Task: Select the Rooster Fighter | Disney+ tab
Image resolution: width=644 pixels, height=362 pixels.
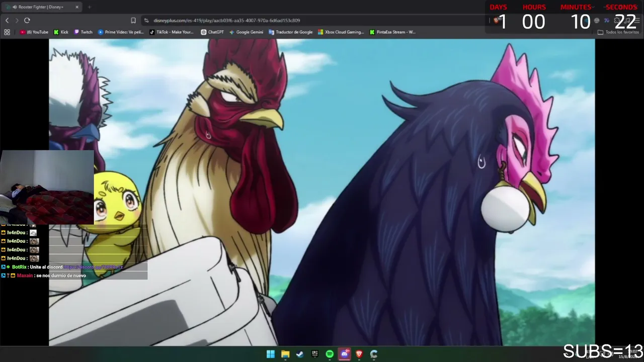Action: [x=42, y=7]
